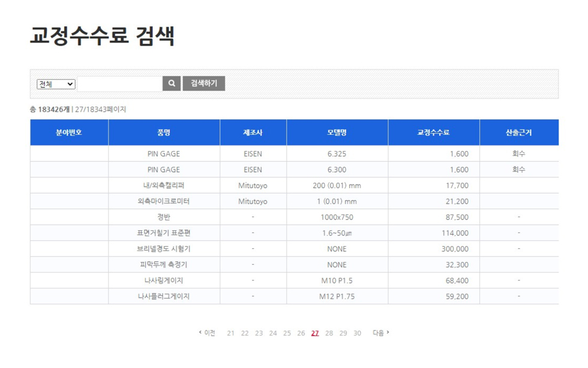This screenshot has width=588, height=368.
Task: Go to previous pages with 이전
Action: [207, 333]
